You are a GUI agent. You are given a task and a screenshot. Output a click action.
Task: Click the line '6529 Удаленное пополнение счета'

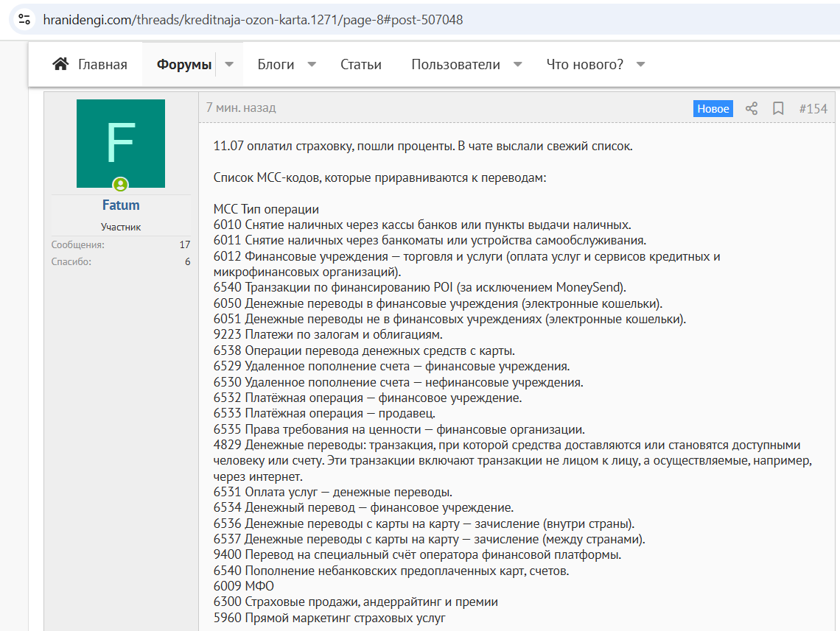391,367
